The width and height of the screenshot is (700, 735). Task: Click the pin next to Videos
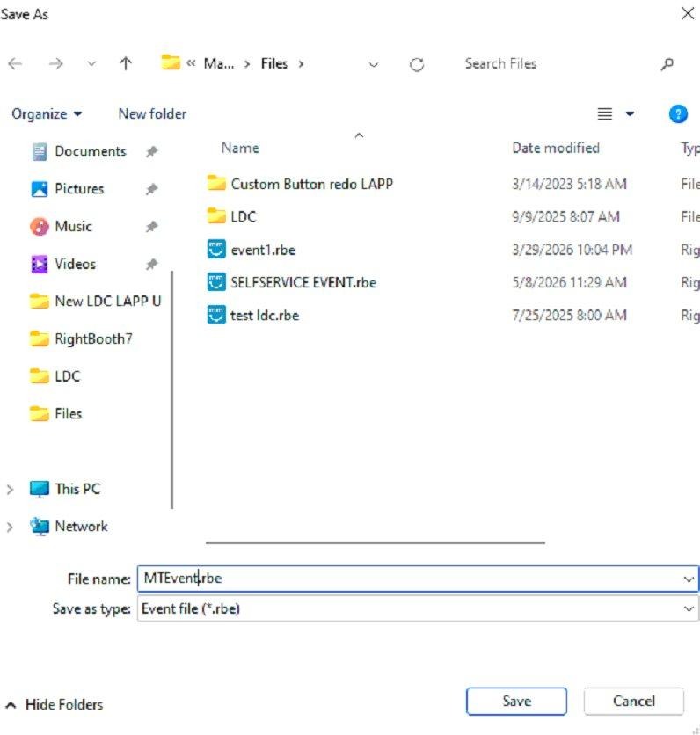151,265
